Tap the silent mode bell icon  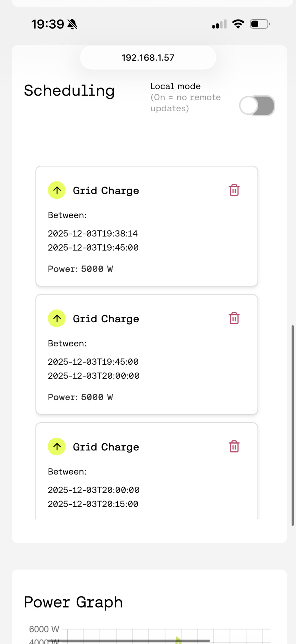point(72,24)
